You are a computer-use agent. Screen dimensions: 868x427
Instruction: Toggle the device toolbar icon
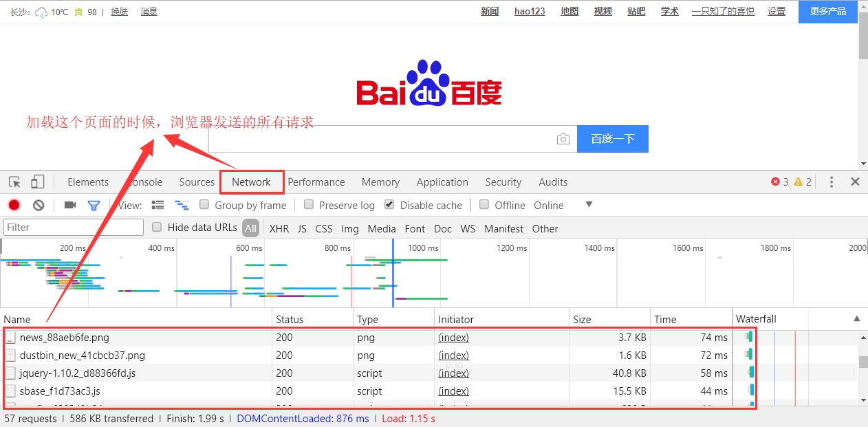(x=37, y=182)
